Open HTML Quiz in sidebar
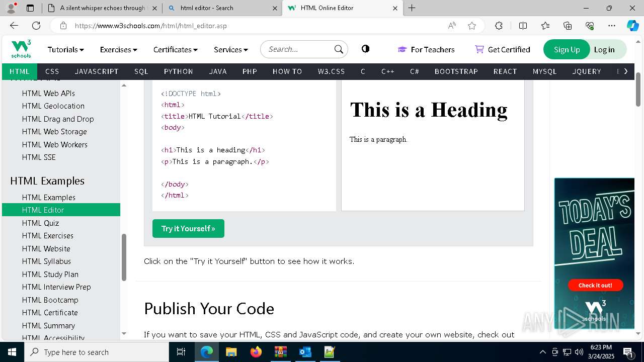This screenshot has width=644, height=362. 40,223
